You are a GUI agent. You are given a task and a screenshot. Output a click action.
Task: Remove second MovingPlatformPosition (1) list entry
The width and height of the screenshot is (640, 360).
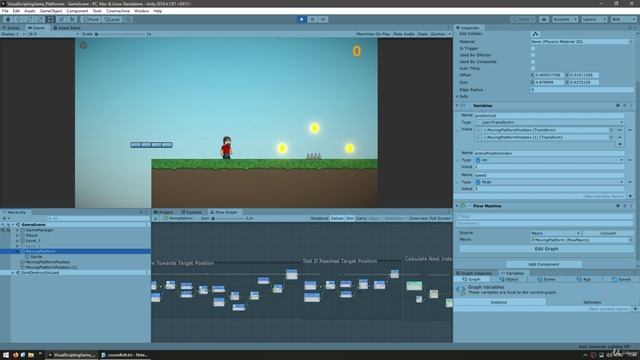620,137
